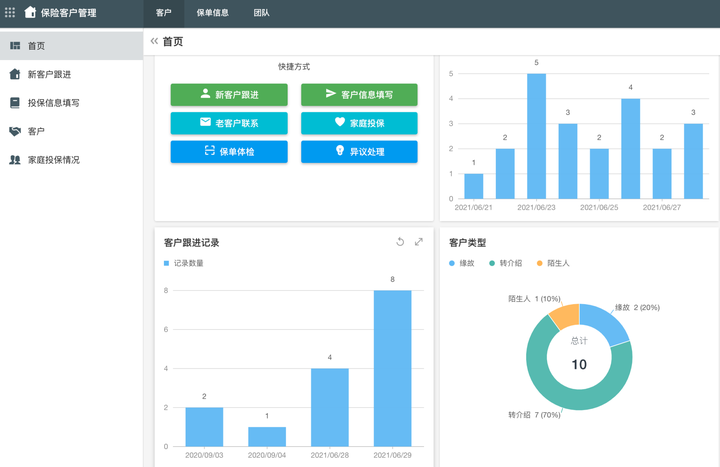Click the 老客户联系 shortcut button
The height and width of the screenshot is (467, 720).
coord(229,123)
